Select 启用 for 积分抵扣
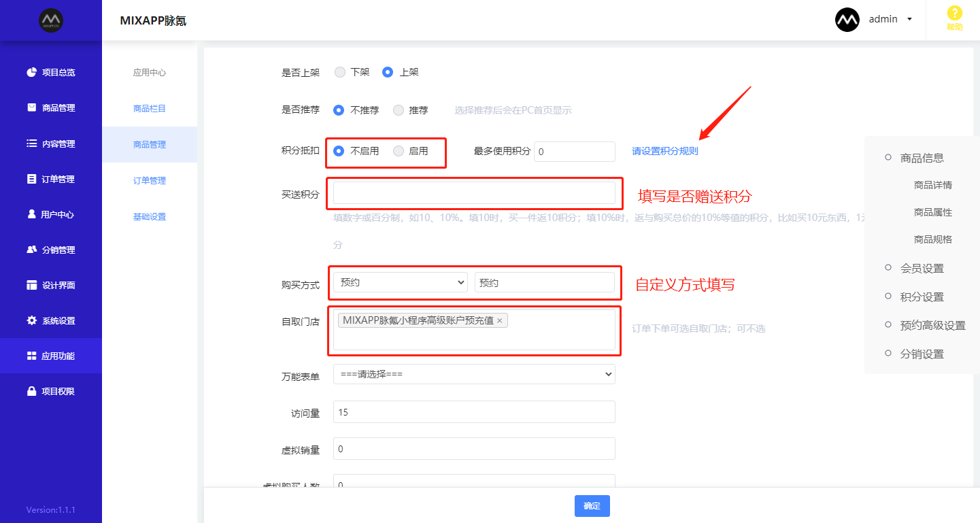Image resolution: width=980 pixels, height=523 pixels. coord(399,151)
